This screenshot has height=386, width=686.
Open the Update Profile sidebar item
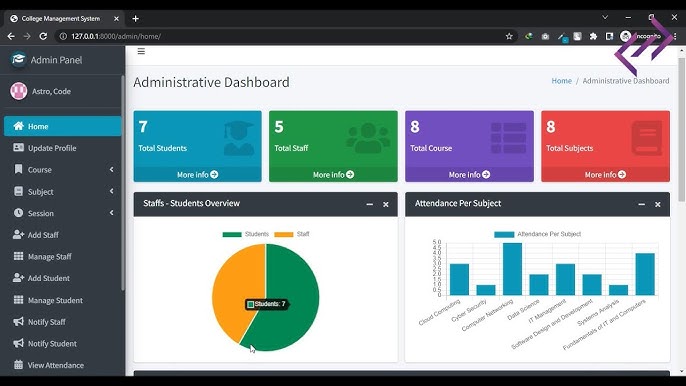[63, 148]
